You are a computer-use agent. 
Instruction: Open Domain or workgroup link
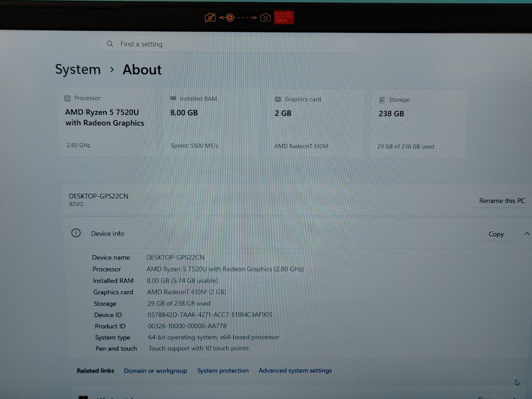pos(155,371)
